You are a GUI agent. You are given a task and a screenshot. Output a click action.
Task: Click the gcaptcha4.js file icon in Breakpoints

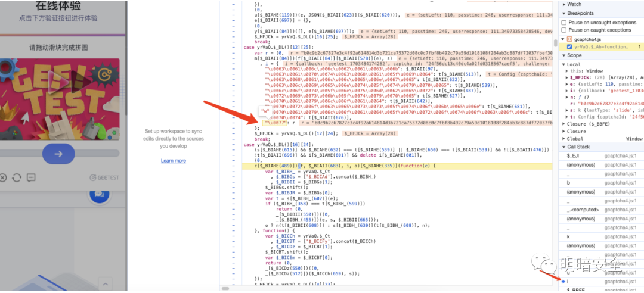click(x=569, y=39)
